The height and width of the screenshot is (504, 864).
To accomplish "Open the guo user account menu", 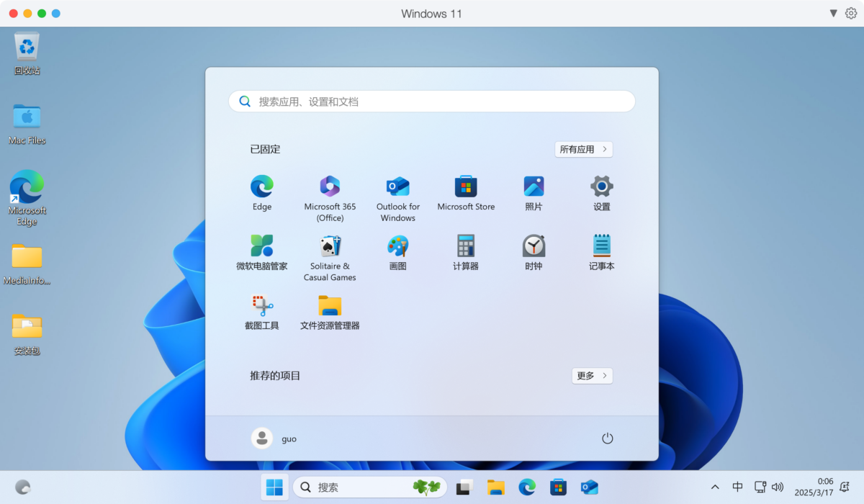I will (x=274, y=438).
